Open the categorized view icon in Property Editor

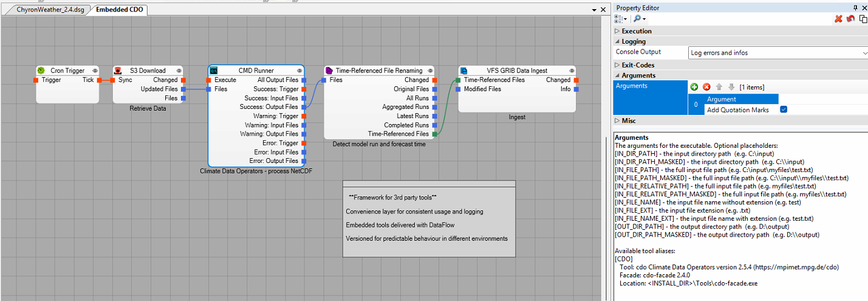point(620,19)
